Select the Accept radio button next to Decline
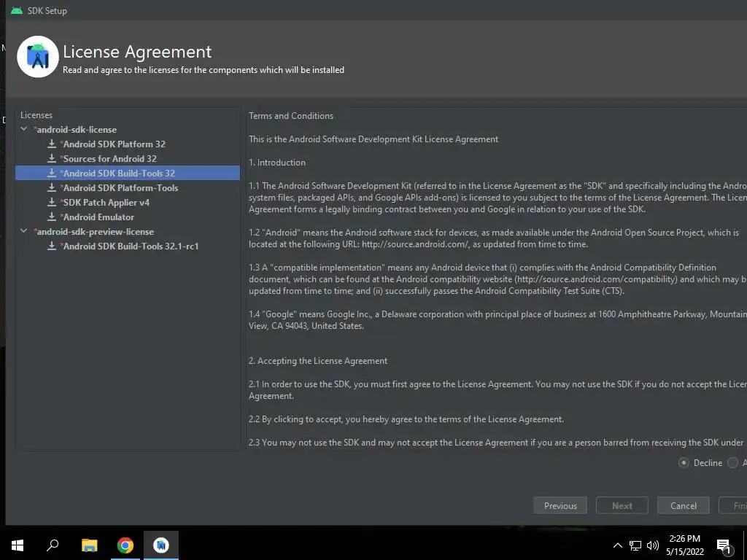Viewport: 747px width, 560px height. tap(732, 463)
